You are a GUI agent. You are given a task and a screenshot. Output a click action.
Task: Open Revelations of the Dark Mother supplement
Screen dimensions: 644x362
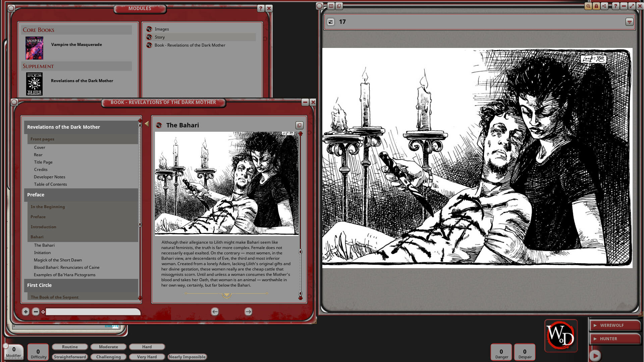coord(82,81)
